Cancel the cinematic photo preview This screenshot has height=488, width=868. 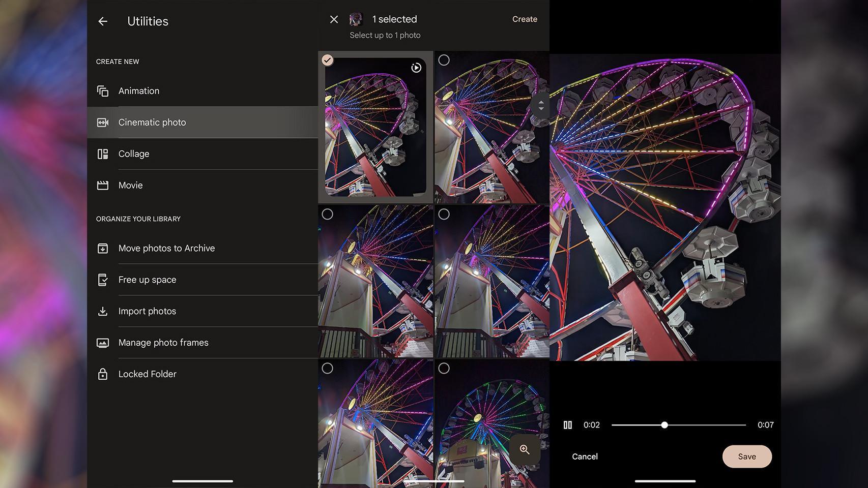(x=585, y=456)
